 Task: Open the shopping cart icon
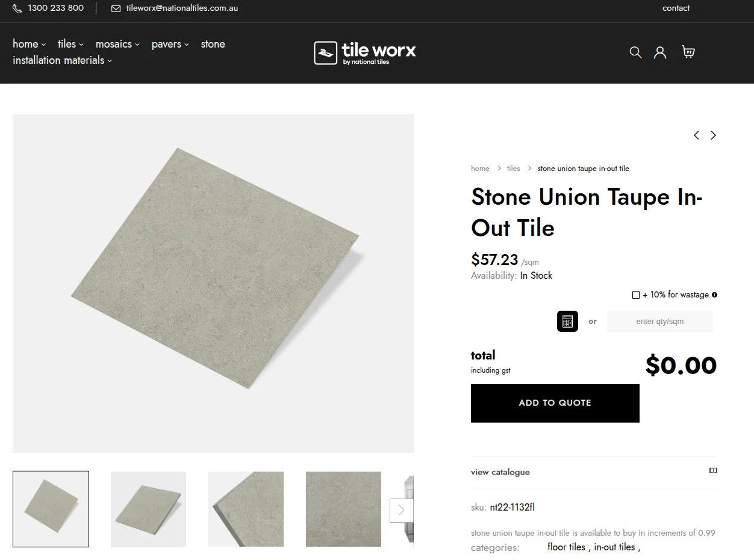(688, 52)
